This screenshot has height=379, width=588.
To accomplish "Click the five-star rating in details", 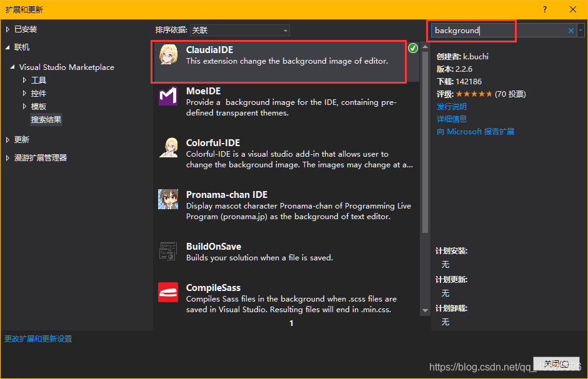I will point(474,94).
